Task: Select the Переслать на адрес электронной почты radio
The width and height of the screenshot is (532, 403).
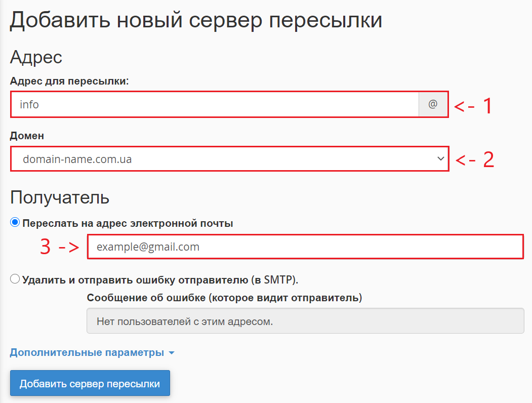Action: pyautogui.click(x=15, y=223)
